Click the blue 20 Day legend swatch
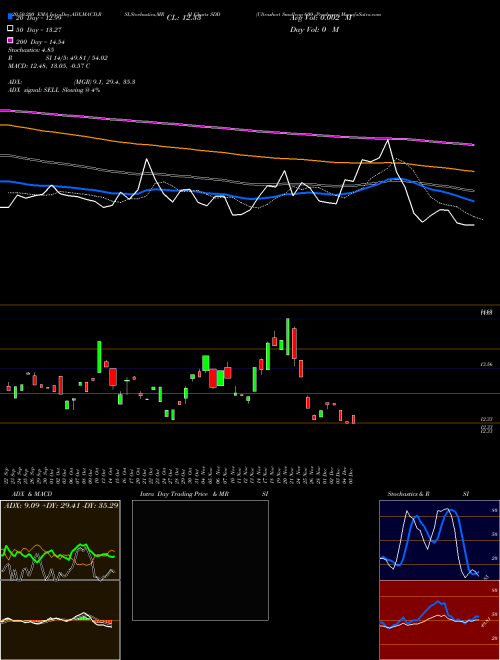 click(10, 17)
